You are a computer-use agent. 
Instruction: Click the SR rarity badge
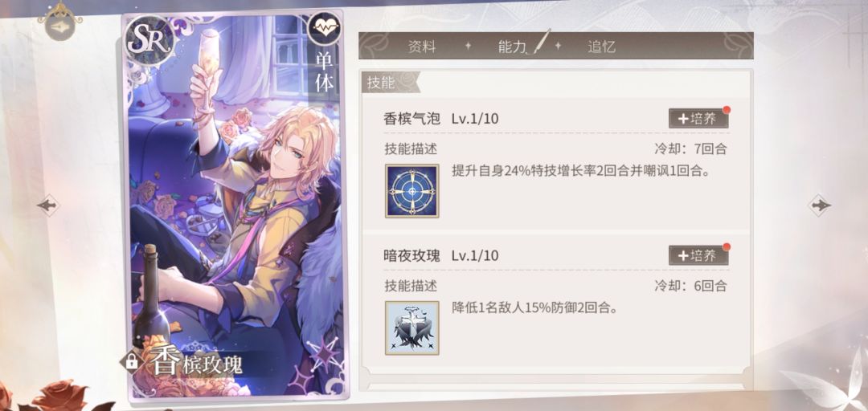pos(150,39)
